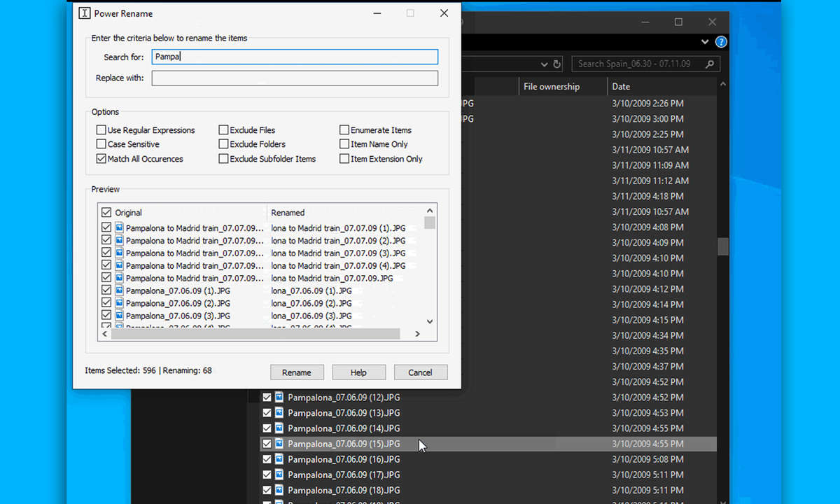This screenshot has width=840, height=504.
Task: Select Explorer file name Pampalona_07.06.09 (13).JPG
Action: [x=344, y=413]
